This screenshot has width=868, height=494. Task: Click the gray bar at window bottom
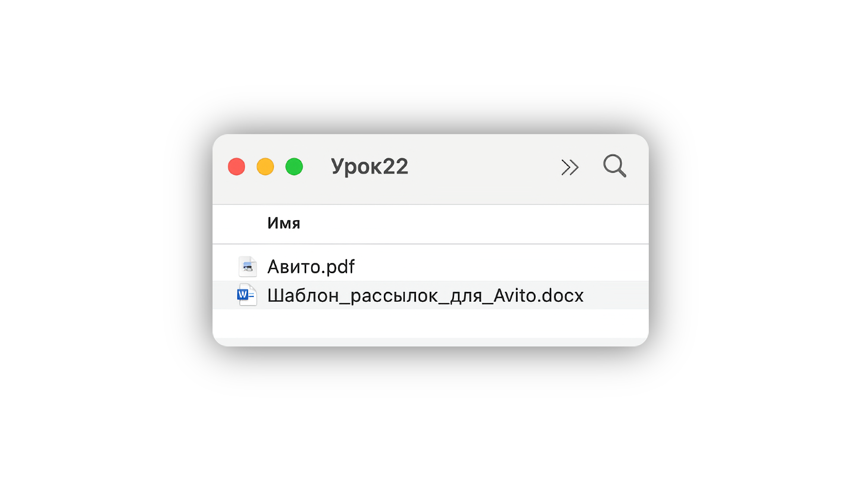coord(429,342)
